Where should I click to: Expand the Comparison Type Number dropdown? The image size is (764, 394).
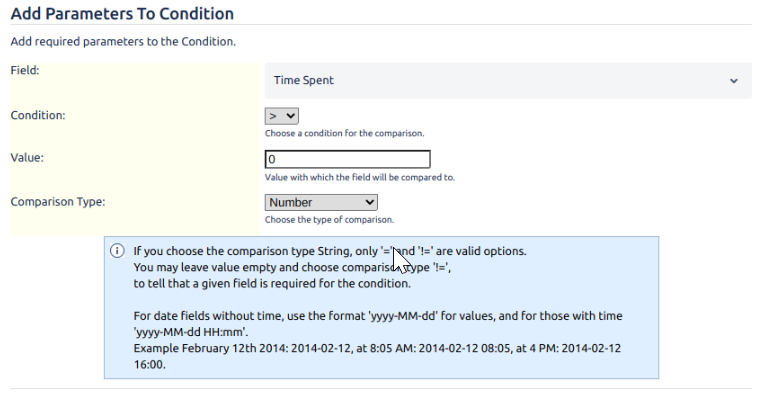click(x=321, y=202)
